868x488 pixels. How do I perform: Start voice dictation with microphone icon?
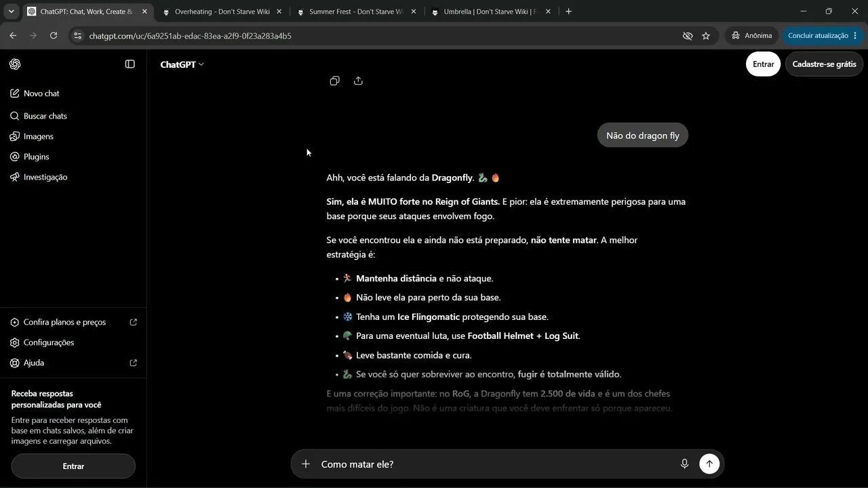[684, 464]
